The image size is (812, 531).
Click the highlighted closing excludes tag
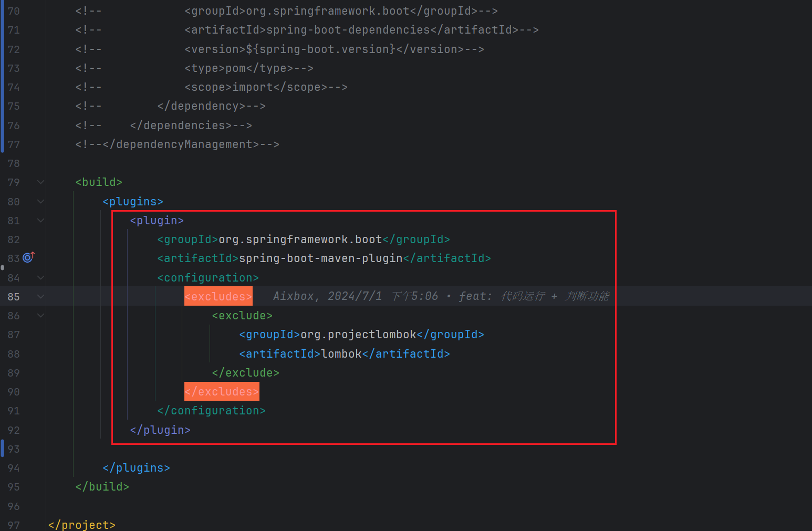222,392
